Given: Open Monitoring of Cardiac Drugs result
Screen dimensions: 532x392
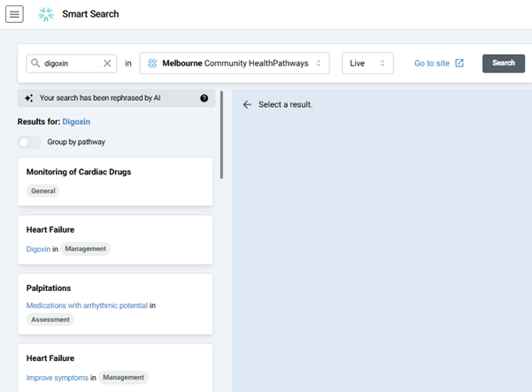Looking at the screenshot, I should click(x=79, y=172).
